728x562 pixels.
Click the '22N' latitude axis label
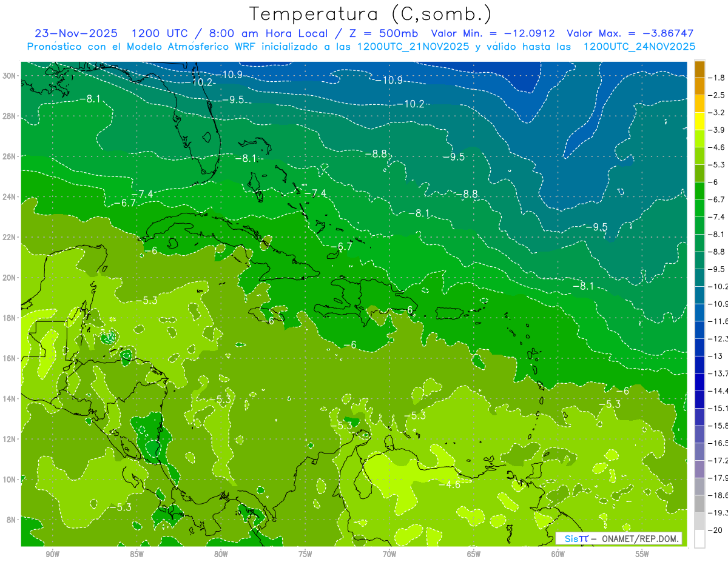coord(8,237)
